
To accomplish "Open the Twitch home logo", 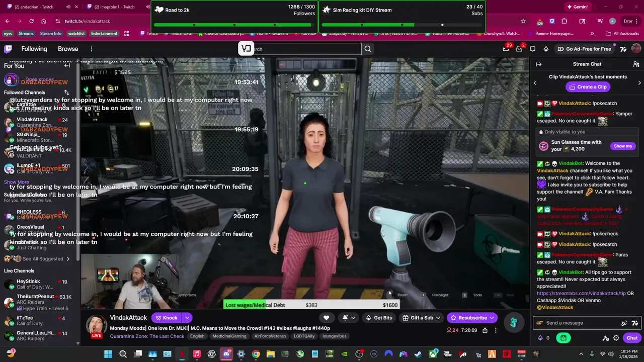I will point(8,49).
